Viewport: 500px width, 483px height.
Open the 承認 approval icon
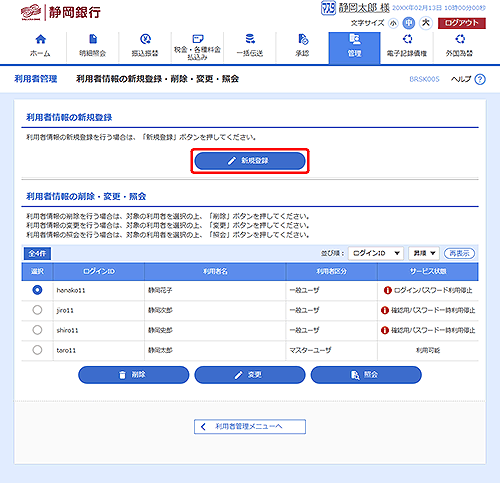pos(303,39)
